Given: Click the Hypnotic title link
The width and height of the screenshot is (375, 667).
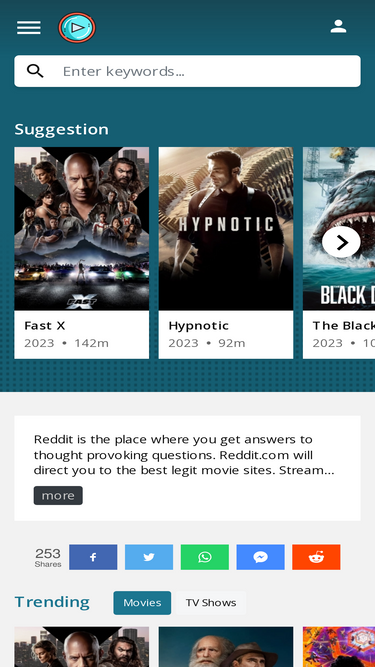Looking at the screenshot, I should [199, 326].
